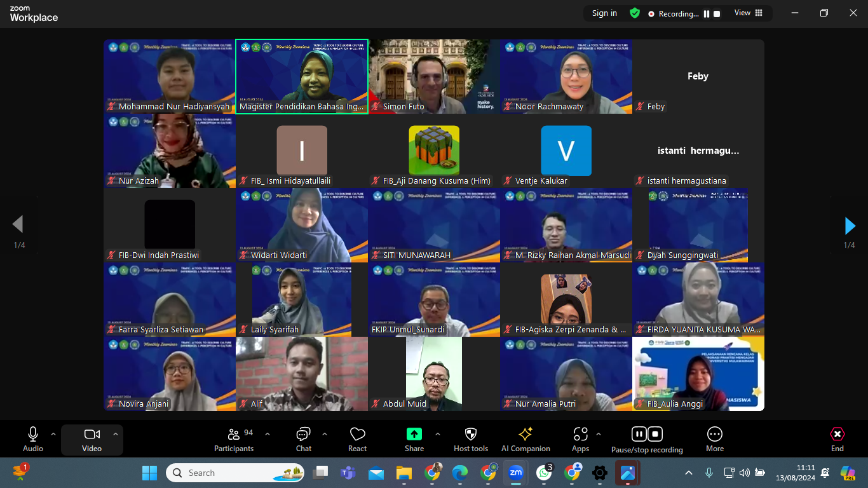The image size is (868, 488).
Task: Open the Apps menu icon
Action: tap(580, 440)
